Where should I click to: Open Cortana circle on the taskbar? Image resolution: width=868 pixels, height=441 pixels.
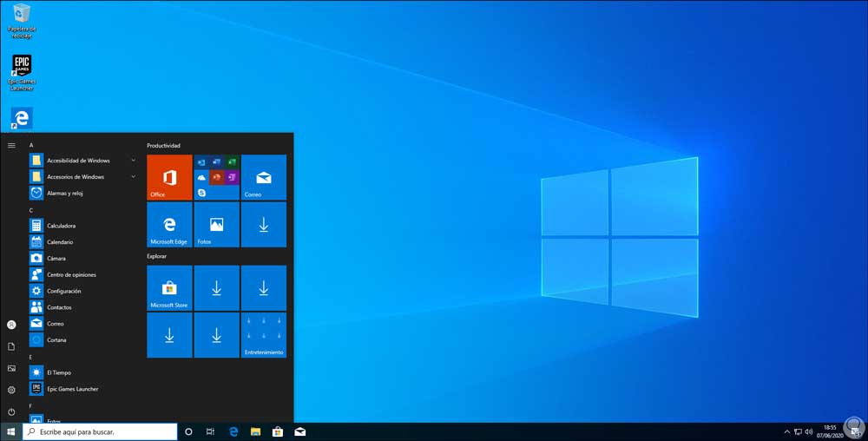pos(188,431)
